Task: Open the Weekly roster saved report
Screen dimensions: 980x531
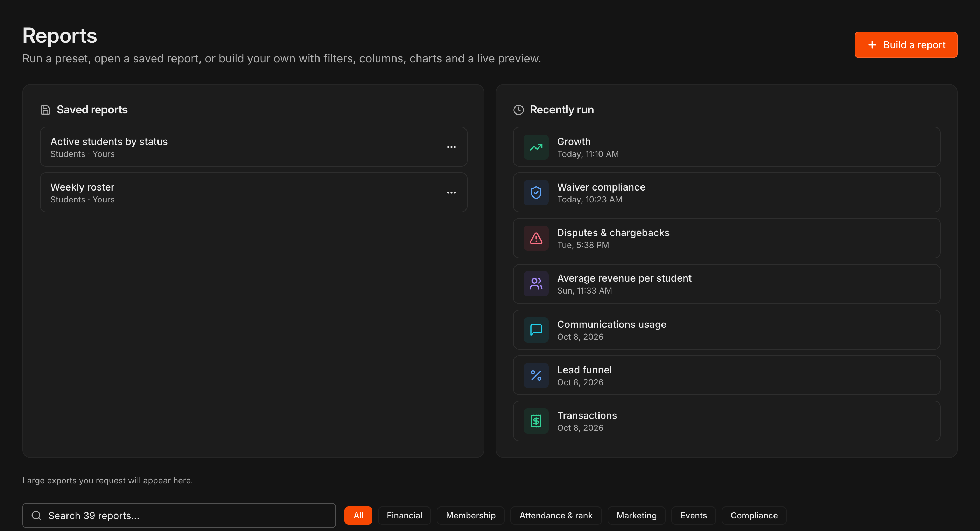Action: click(x=254, y=193)
